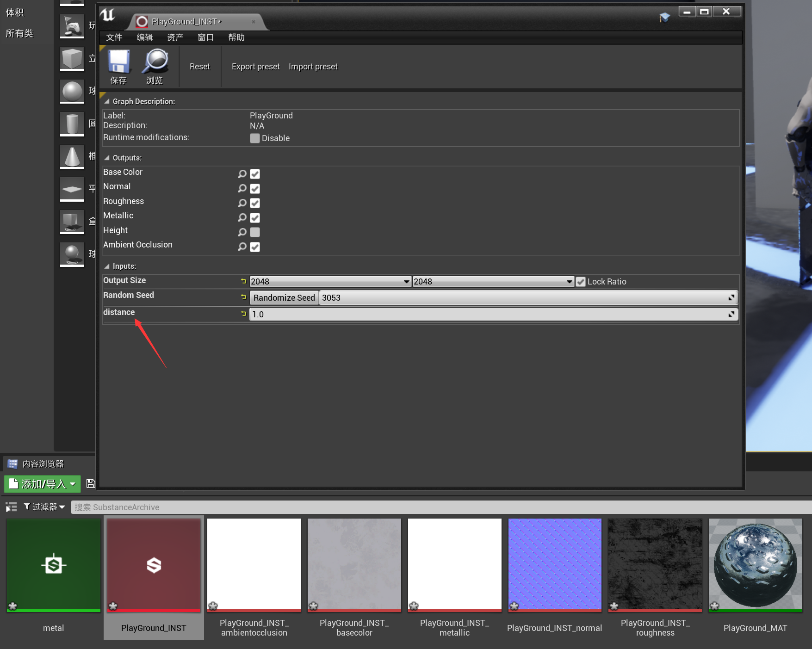The width and height of the screenshot is (812, 649).
Task: Click the magnifier icon next to Height output
Action: [242, 232]
